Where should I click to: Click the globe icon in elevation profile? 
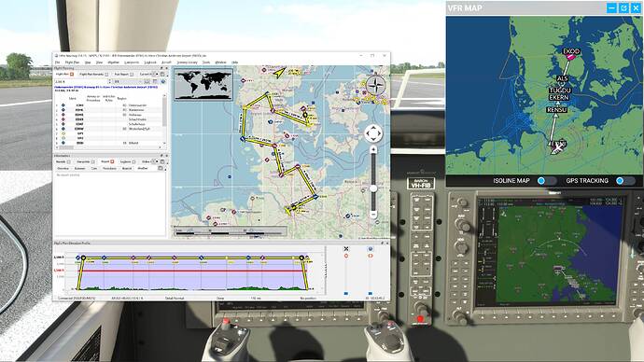tap(371, 249)
